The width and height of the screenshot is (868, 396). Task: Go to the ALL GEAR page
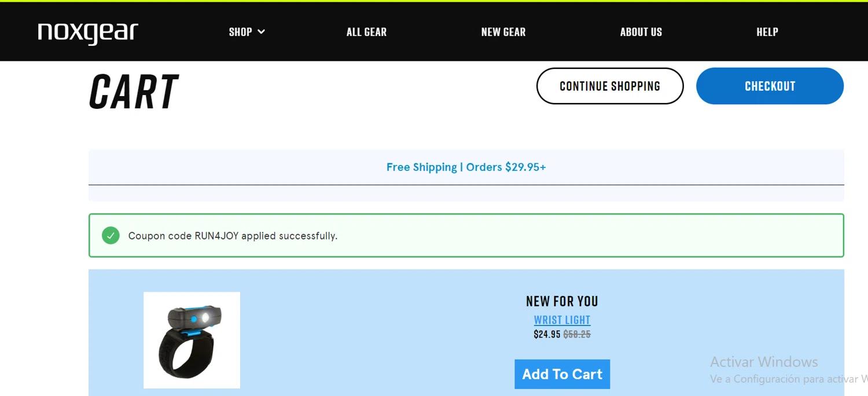click(366, 32)
